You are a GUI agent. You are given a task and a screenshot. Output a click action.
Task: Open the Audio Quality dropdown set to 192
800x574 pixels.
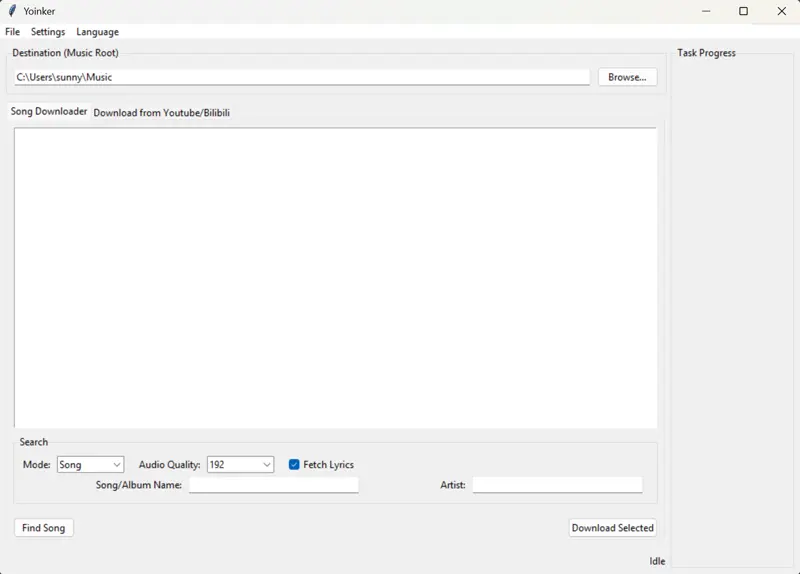240,465
